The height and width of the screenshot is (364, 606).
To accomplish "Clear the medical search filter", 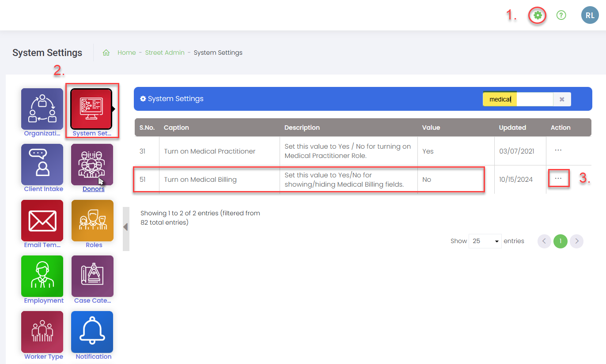I will click(x=562, y=99).
